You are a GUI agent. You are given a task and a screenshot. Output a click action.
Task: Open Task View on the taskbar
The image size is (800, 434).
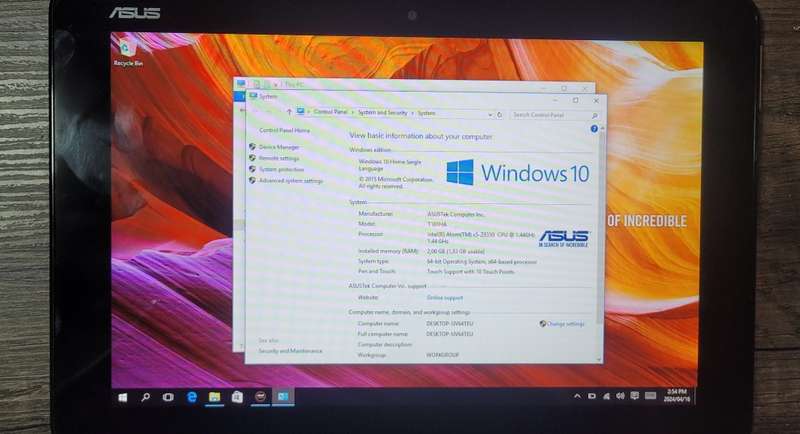click(168, 397)
